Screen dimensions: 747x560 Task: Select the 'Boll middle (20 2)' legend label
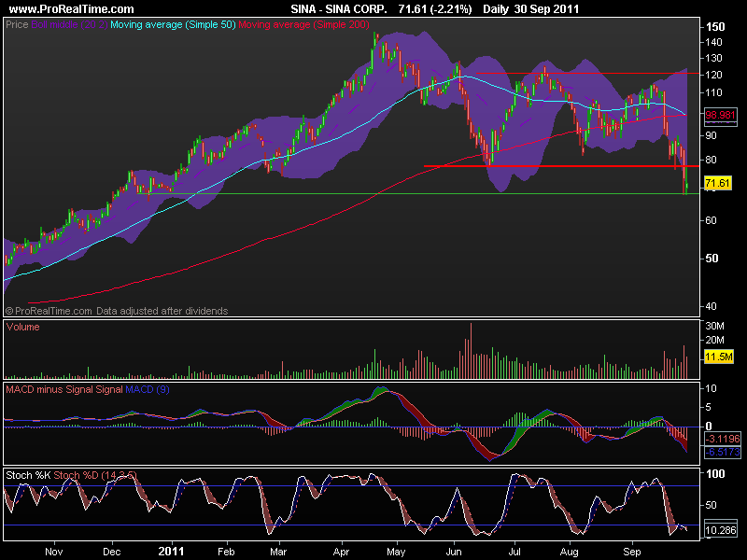(x=69, y=24)
